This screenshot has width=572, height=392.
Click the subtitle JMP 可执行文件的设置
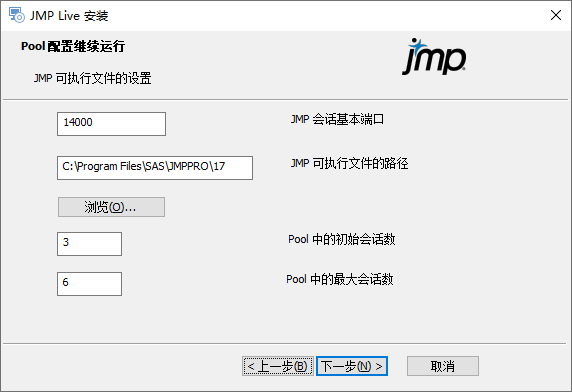93,78
